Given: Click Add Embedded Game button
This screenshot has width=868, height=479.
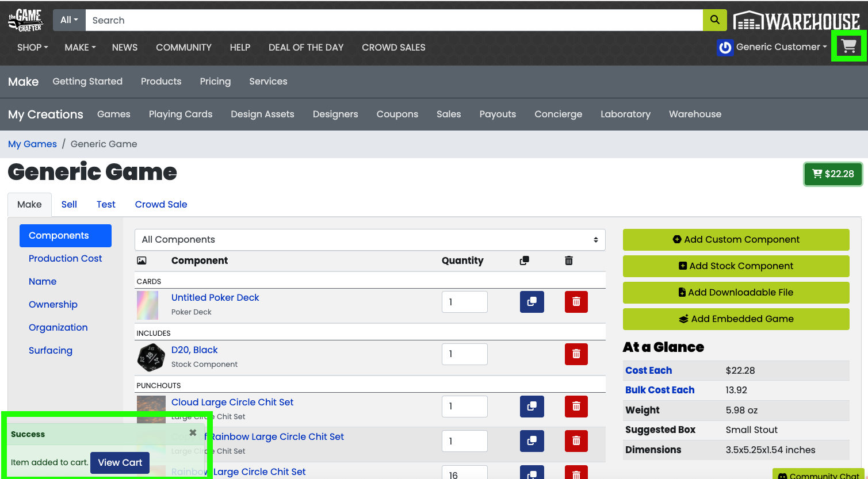Looking at the screenshot, I should 736,319.
